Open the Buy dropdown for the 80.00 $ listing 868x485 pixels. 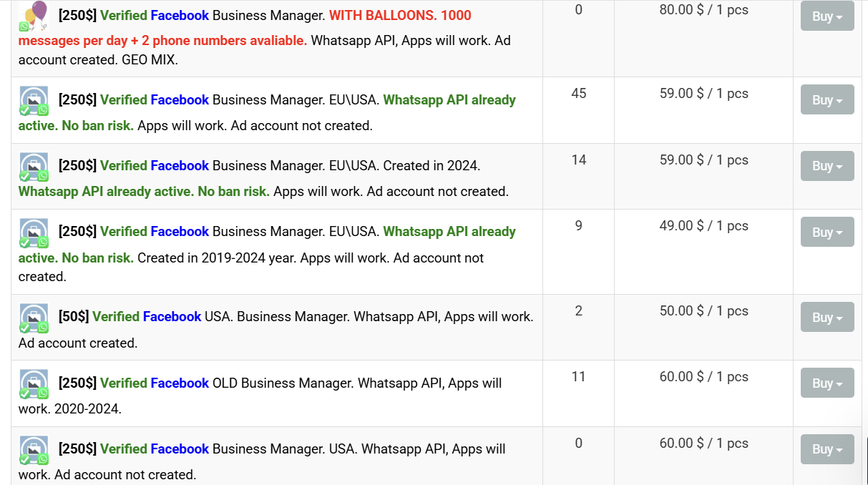coord(827,16)
